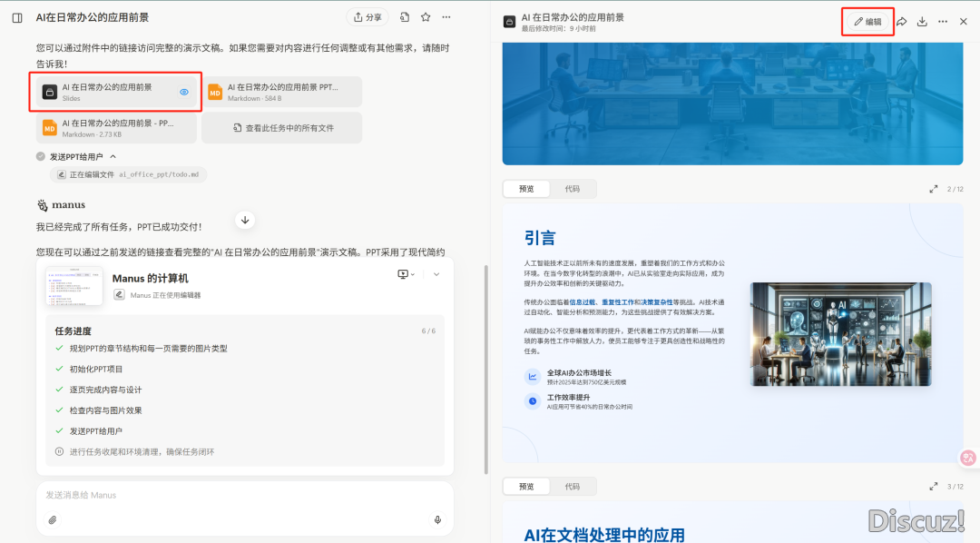Star this conversation as favorite
Screen dimensions: 980x543
(425, 17)
